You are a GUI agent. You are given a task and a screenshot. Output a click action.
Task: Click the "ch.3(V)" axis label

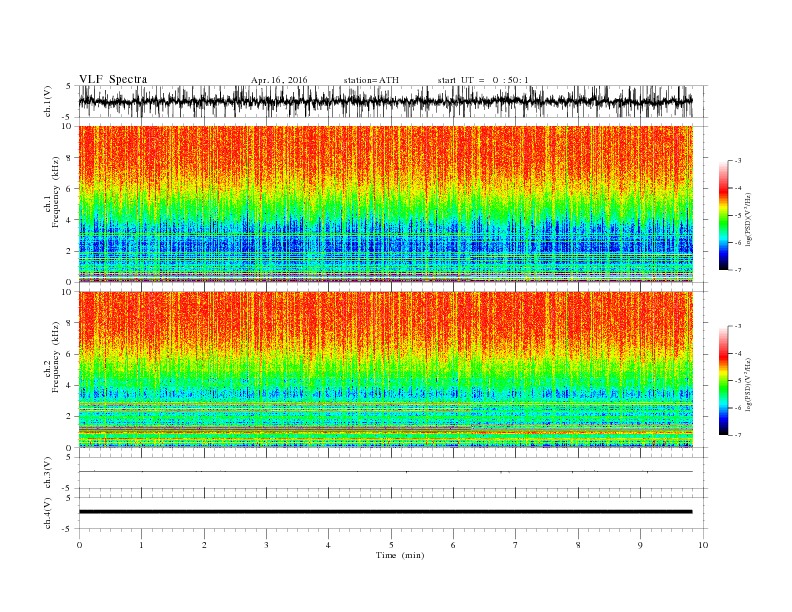[48, 473]
